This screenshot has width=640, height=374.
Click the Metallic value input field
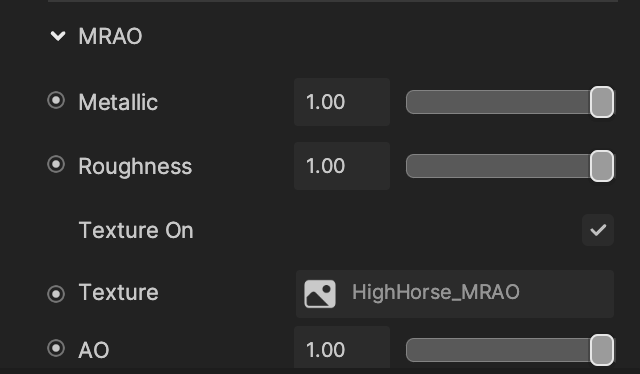342,102
